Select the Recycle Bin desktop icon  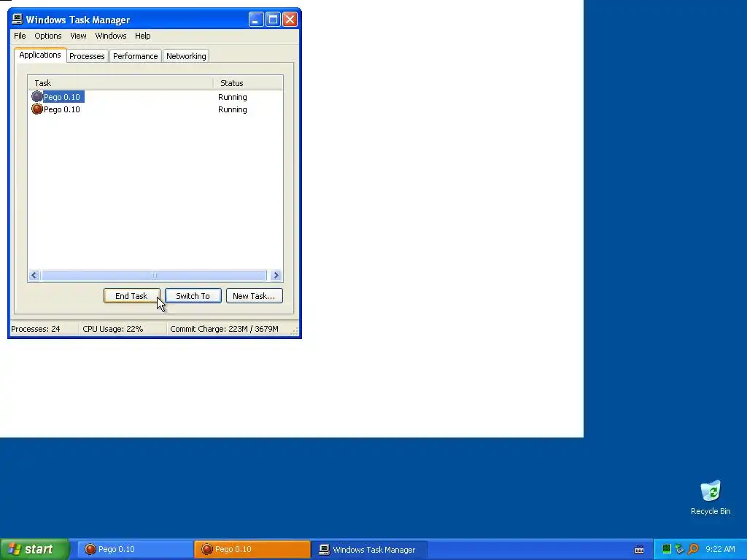pyautogui.click(x=711, y=497)
